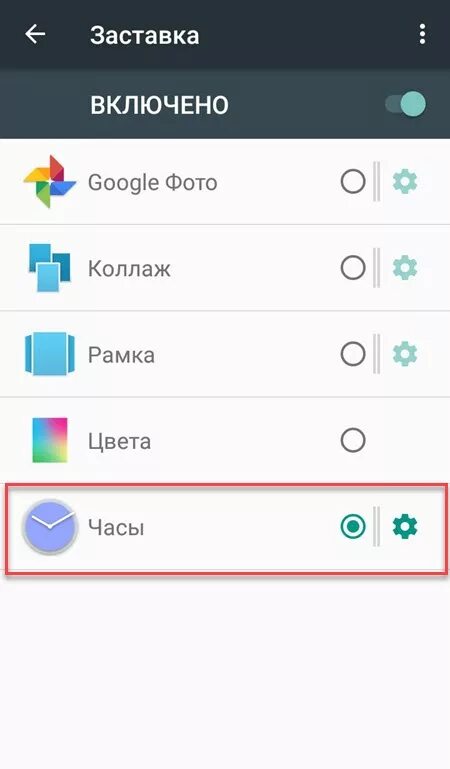
Task: Tap the Google Фото pinwheel icon
Action: (x=50, y=181)
